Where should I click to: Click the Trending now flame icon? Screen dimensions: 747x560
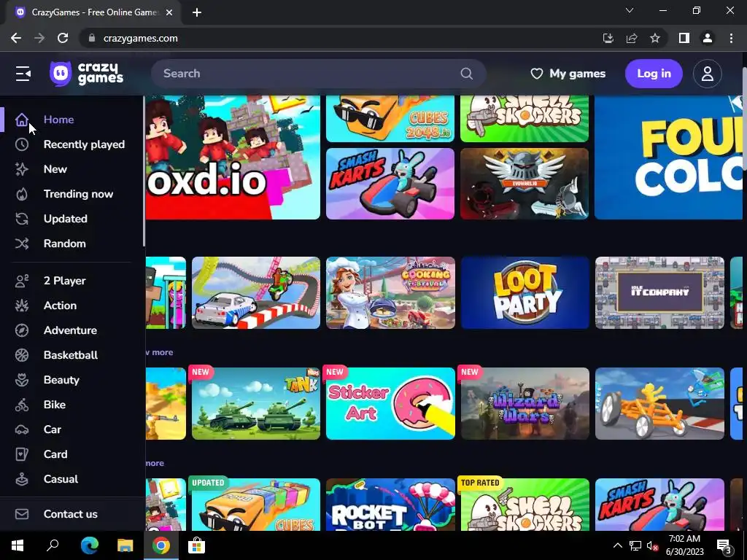tap(22, 194)
